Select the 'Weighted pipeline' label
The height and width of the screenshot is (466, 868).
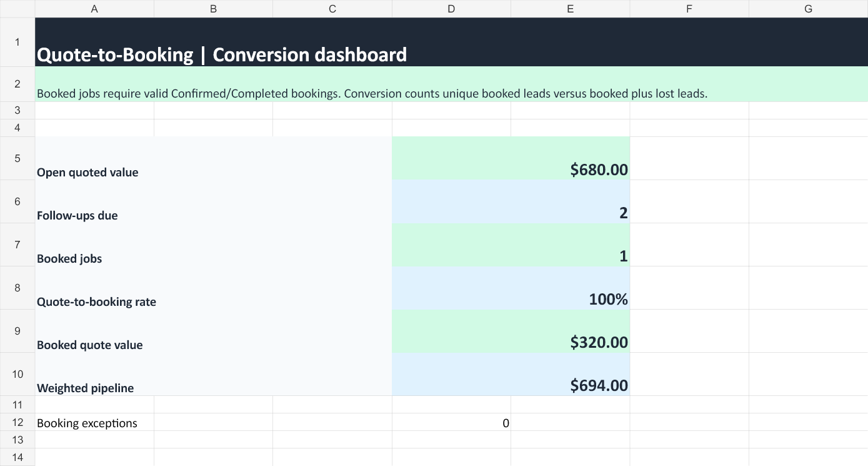tap(214, 374)
